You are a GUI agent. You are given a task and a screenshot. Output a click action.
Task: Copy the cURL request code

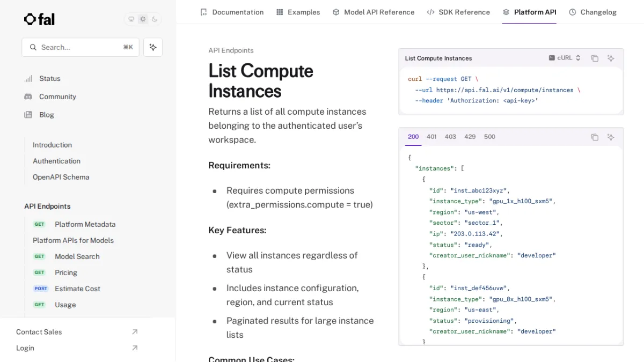[x=595, y=58]
